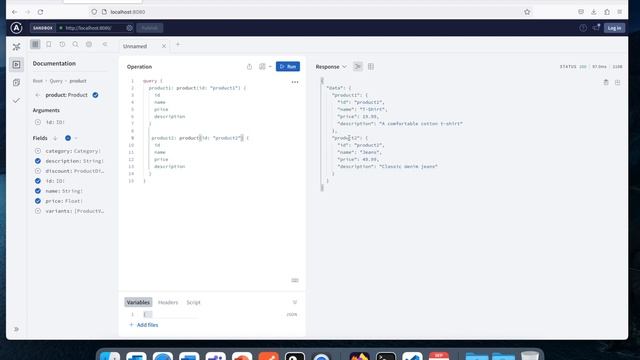The height and width of the screenshot is (360, 640).
Task: Open the operation editor three-dots menu
Action: pos(295,82)
